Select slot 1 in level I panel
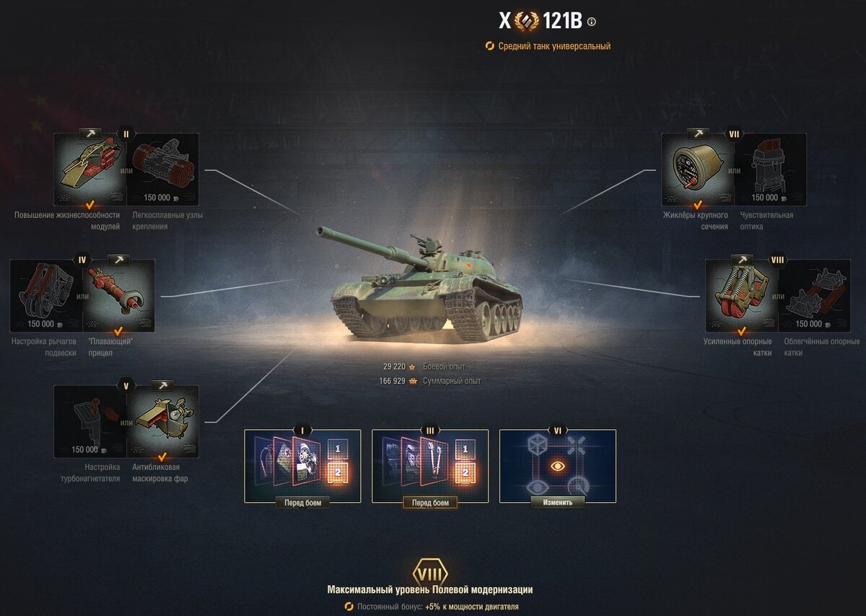This screenshot has height=616, width=866. click(x=337, y=449)
